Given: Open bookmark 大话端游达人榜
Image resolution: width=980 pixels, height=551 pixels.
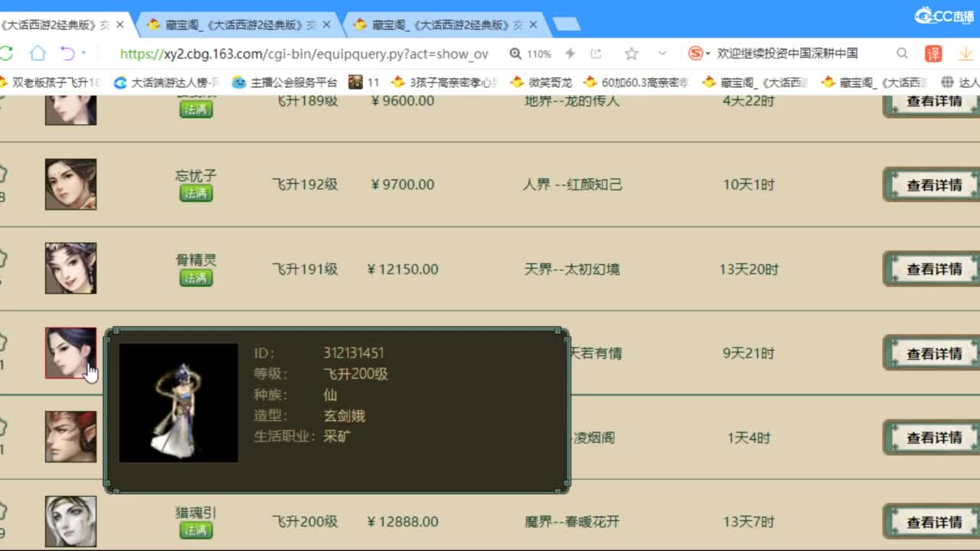Looking at the screenshot, I should (167, 82).
